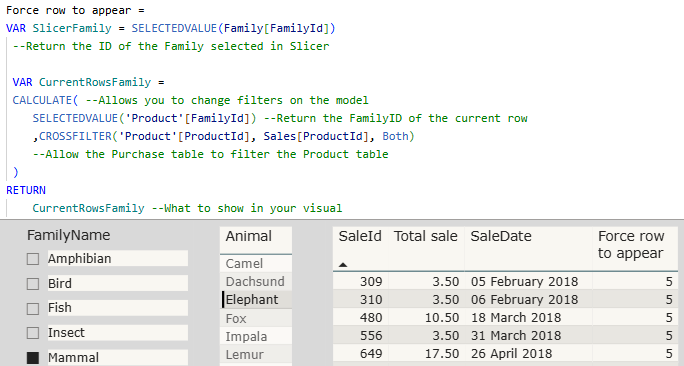
Task: Click the FamilyName slicer title
Action: (x=68, y=235)
